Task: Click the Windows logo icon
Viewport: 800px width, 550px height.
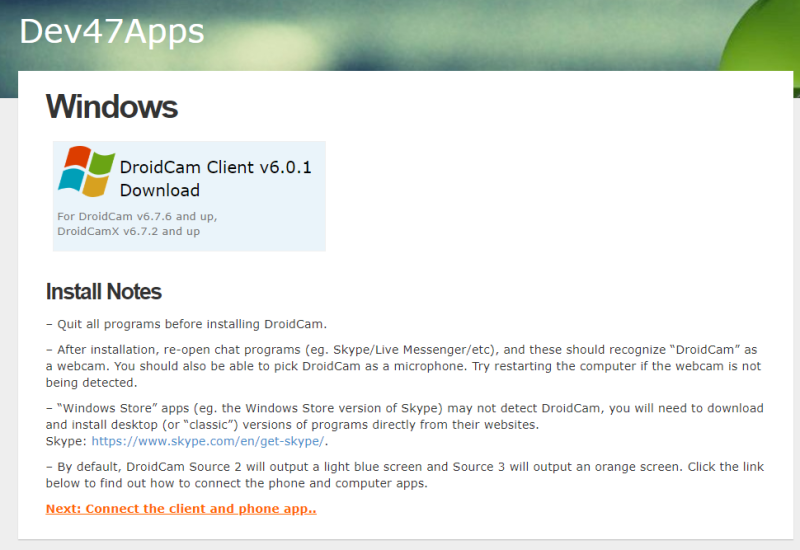Action: 86,171
